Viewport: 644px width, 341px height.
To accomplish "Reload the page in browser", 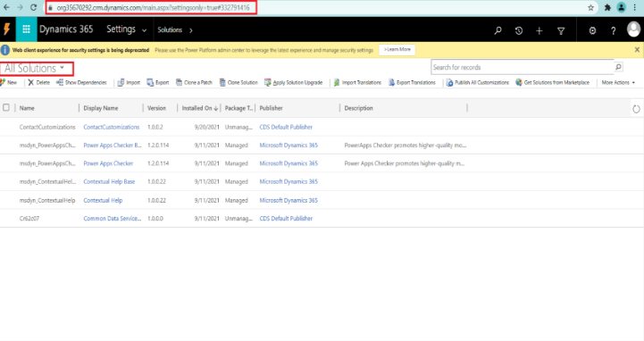I will click(34, 7).
